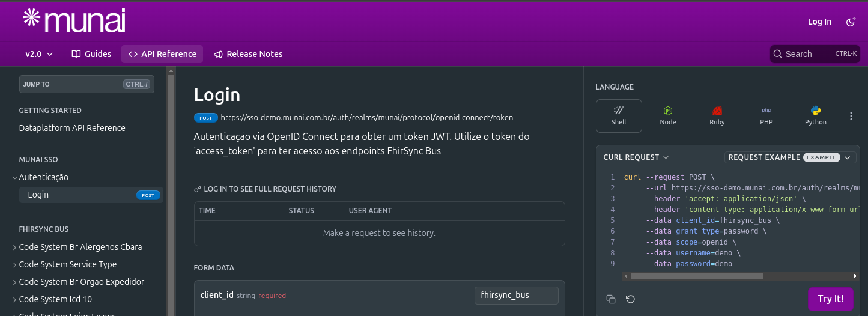
Task: Click the STATUS column header
Action: pos(302,211)
